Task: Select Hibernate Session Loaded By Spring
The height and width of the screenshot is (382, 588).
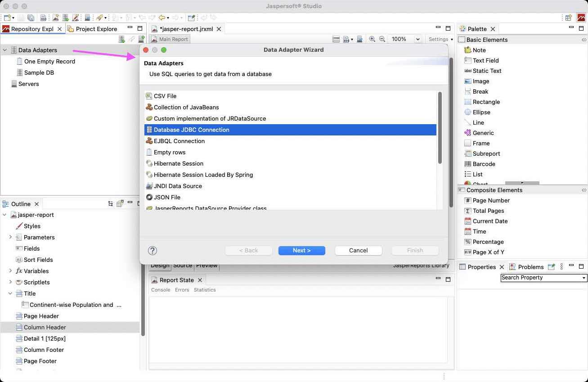Action: tap(291, 175)
